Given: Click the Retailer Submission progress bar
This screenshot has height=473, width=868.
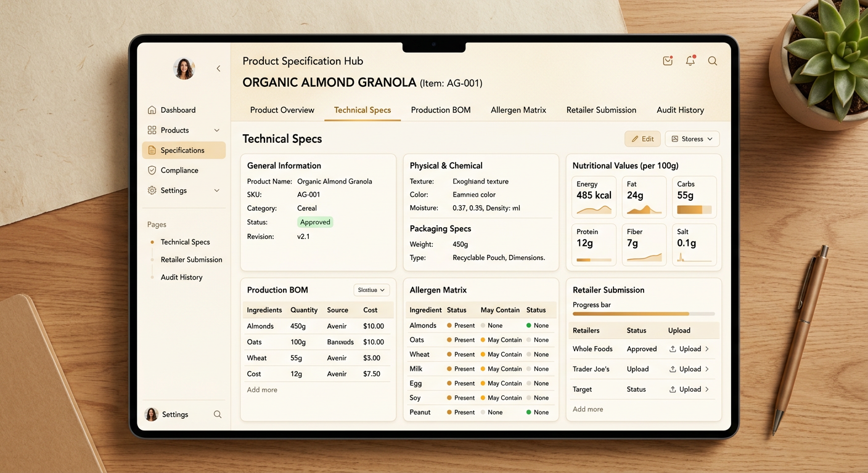Looking at the screenshot, I should pyautogui.click(x=643, y=314).
